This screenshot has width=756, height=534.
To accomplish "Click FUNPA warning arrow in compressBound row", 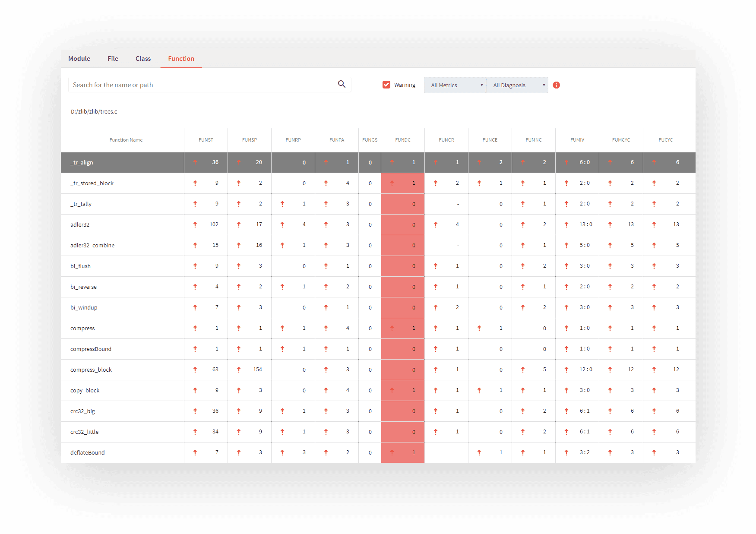I will coord(326,349).
